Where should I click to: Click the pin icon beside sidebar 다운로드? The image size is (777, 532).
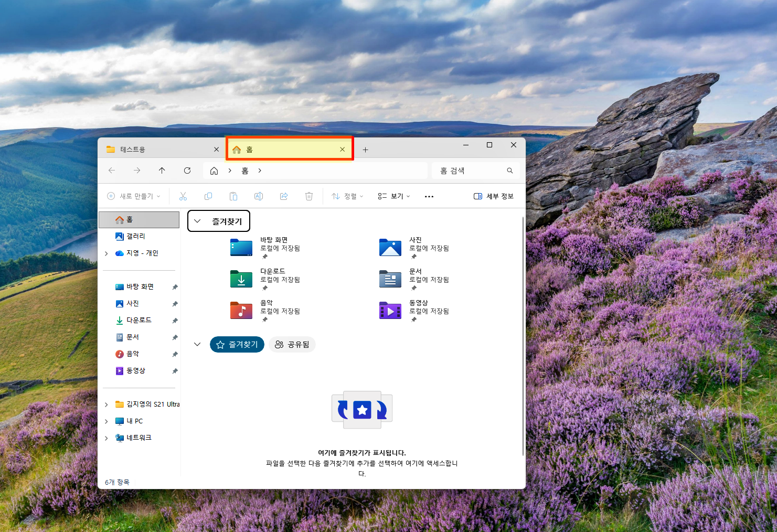pyautogui.click(x=175, y=321)
